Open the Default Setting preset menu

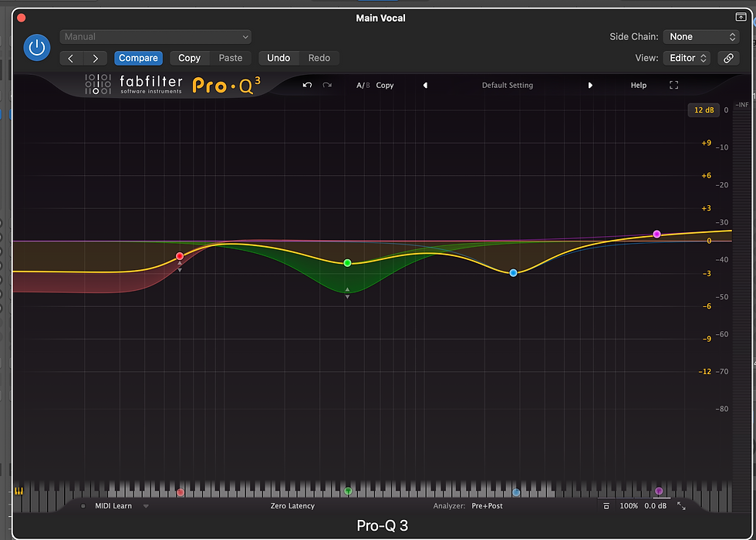tap(508, 86)
